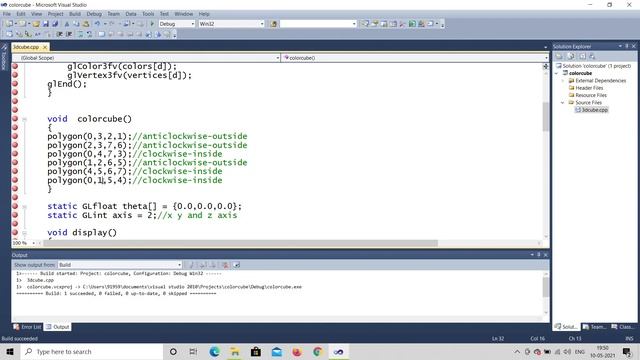Click the editor vertical scrollbar thumb

pyautogui.click(x=546, y=117)
